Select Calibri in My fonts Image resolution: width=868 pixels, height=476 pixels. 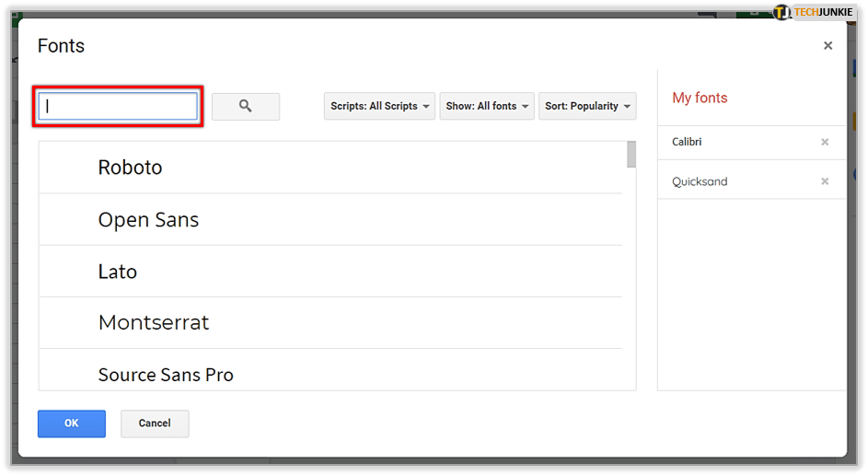tap(688, 142)
